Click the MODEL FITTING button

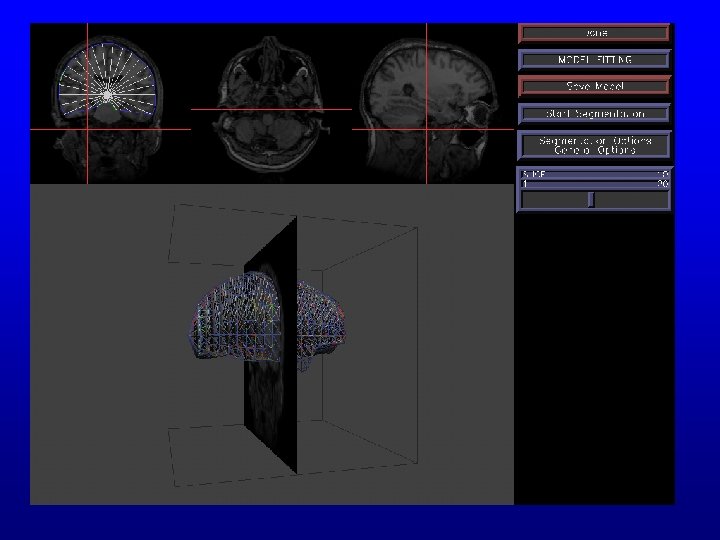tap(594, 60)
